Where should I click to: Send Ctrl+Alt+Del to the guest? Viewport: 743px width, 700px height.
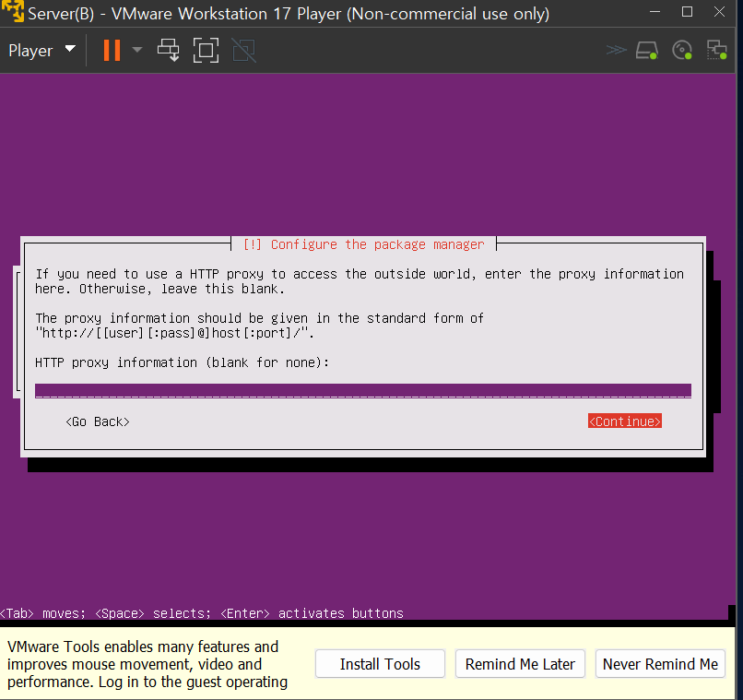(168, 50)
